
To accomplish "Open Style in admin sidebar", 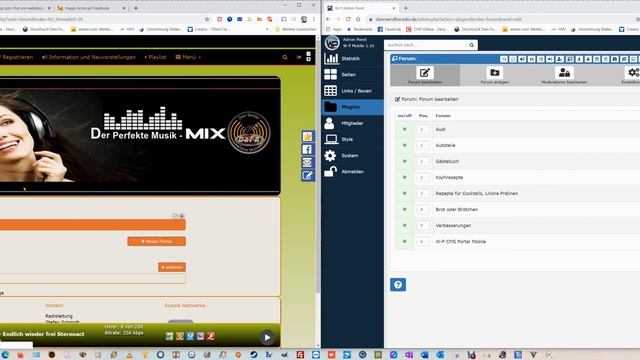I will click(x=352, y=139).
